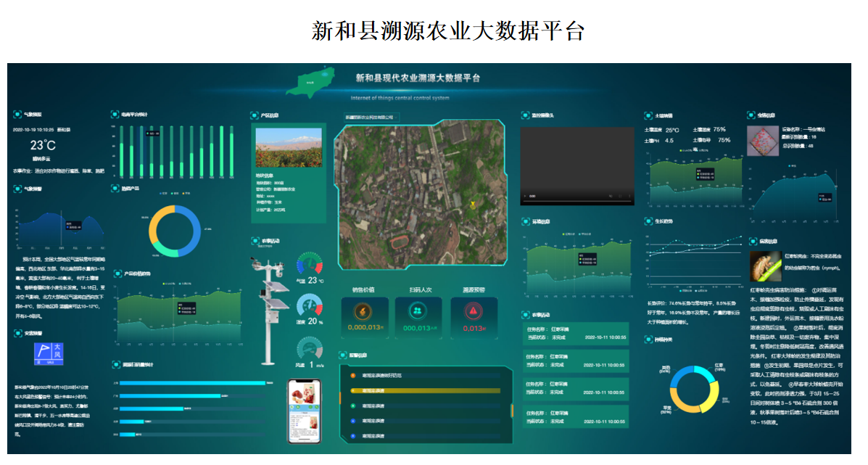The width and height of the screenshot is (868, 465).
Task: Click the 扫码人次 people icon
Action: tap(418, 310)
